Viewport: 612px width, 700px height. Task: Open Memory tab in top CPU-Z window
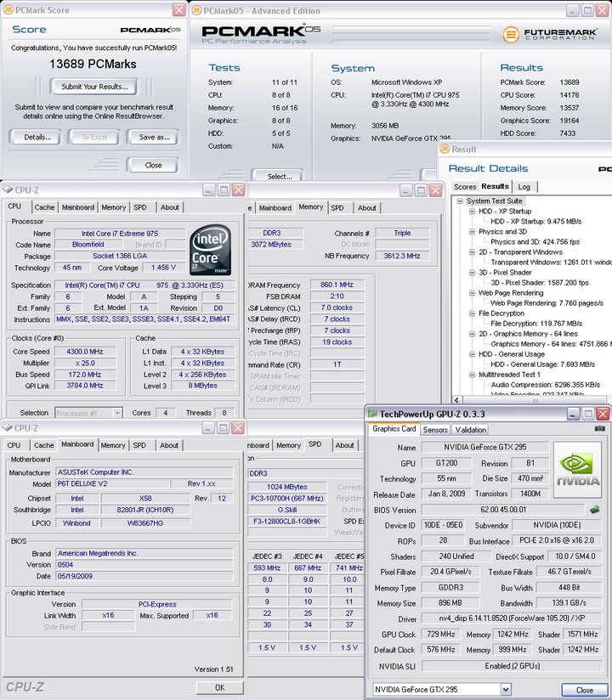(113, 207)
